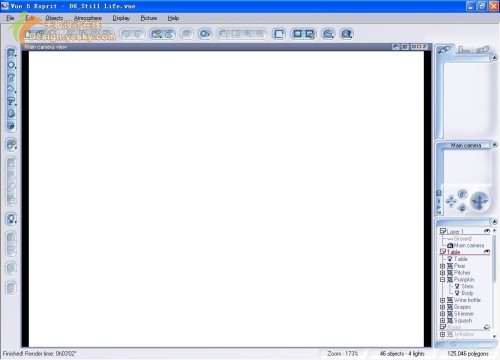Toggle visibility eye on Table layer

coord(487,251)
